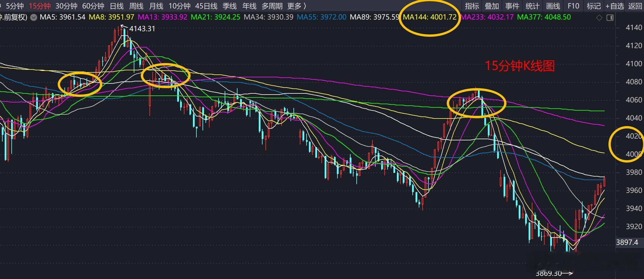
Task: Click the 标记 mark button
Action: click(594, 6)
